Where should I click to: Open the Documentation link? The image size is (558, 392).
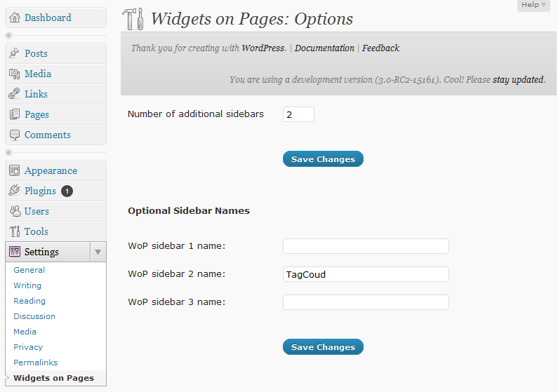[x=324, y=48]
